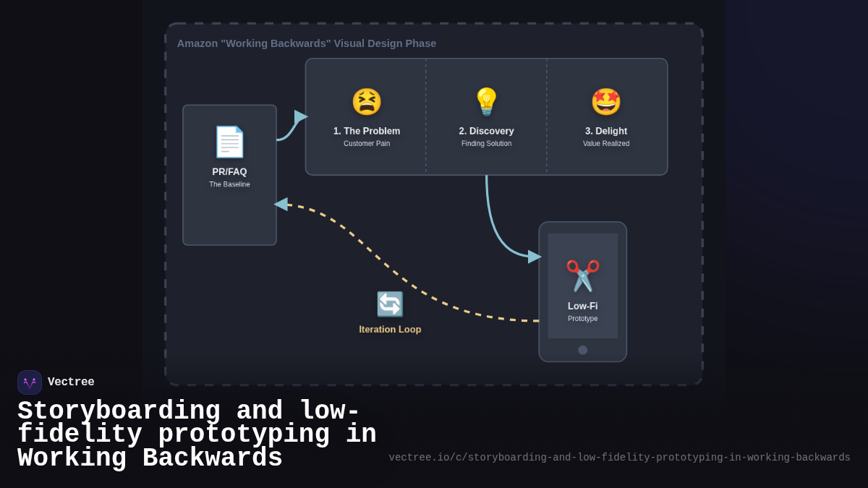Click the 'Vectree' brand name text
Viewport: 868px width, 488px height.
tap(71, 382)
